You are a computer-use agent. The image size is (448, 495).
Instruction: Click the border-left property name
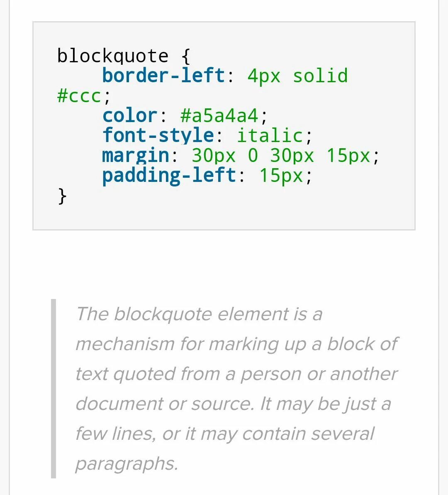(x=163, y=76)
